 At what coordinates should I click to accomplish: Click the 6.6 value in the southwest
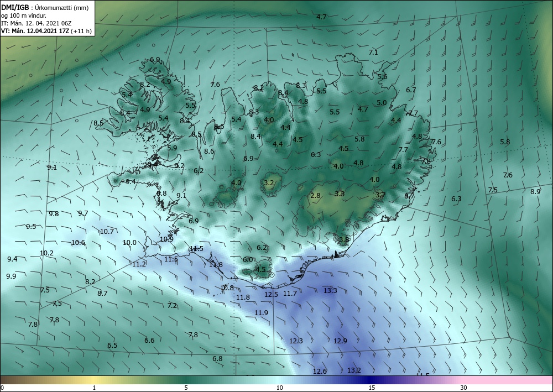pos(149,340)
